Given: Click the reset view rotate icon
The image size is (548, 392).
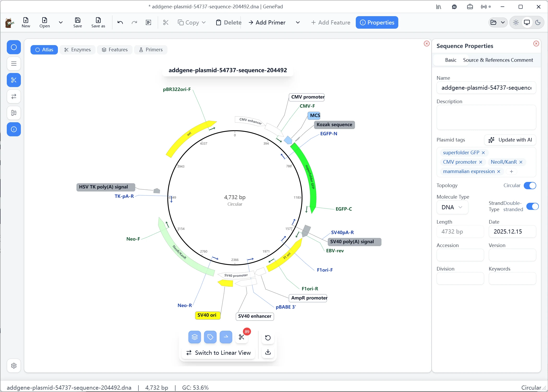Looking at the screenshot, I should [268, 338].
